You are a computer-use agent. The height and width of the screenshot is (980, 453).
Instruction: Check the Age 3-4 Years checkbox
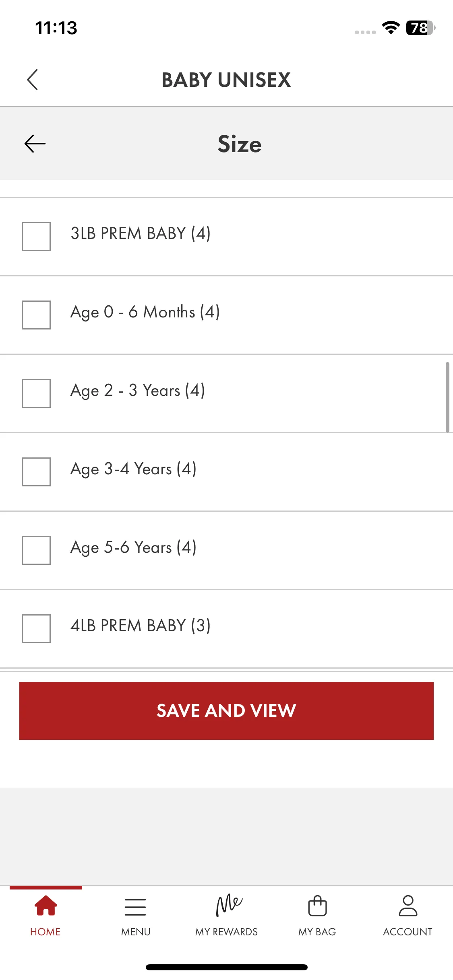[36, 472]
